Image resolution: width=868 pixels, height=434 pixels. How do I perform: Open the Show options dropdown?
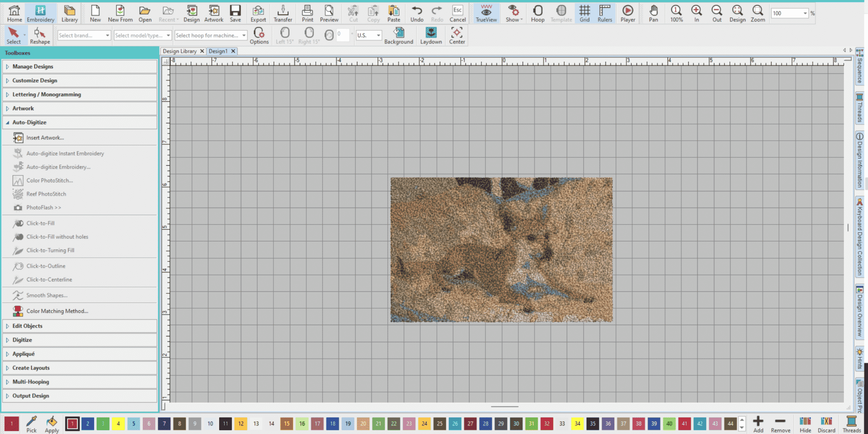click(x=514, y=13)
